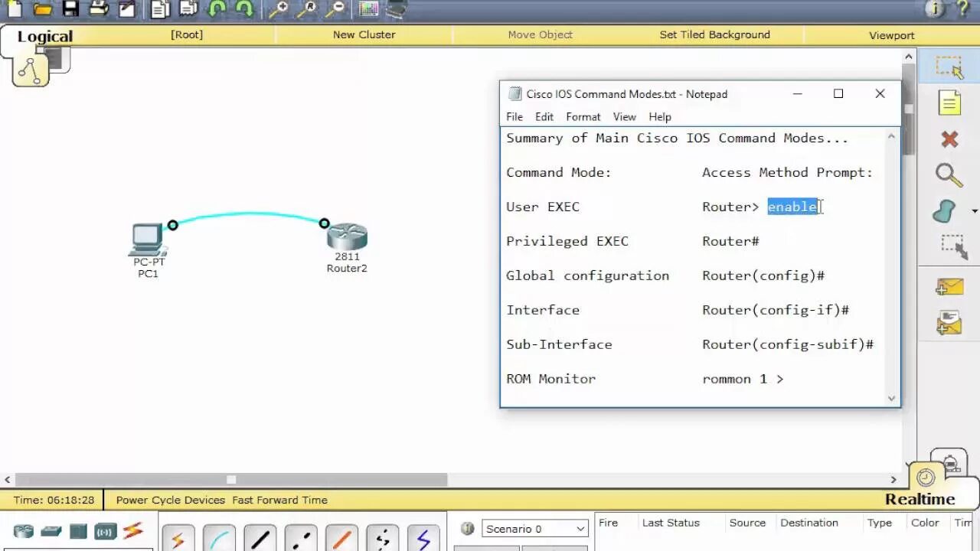Choose the red X Delete tool
The width and height of the screenshot is (980, 551).
pyautogui.click(x=949, y=139)
